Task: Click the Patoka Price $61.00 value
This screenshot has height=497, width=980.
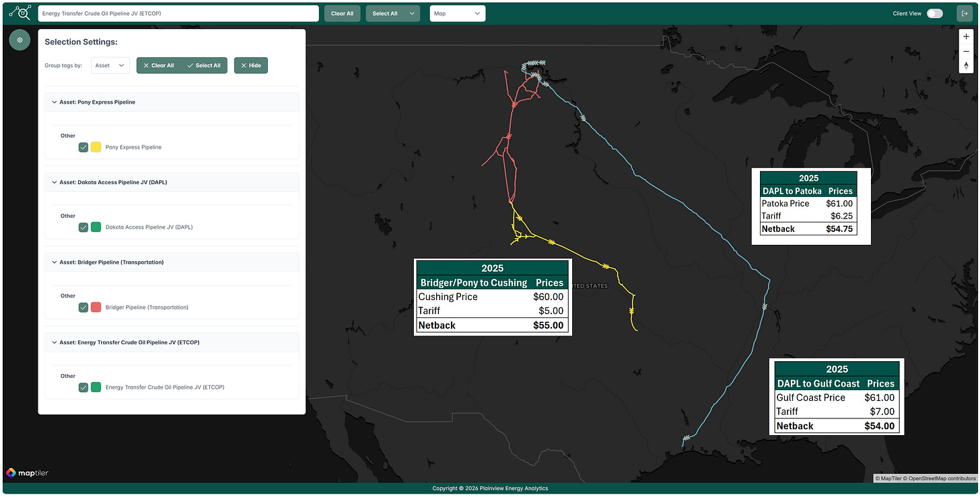Action: point(839,203)
